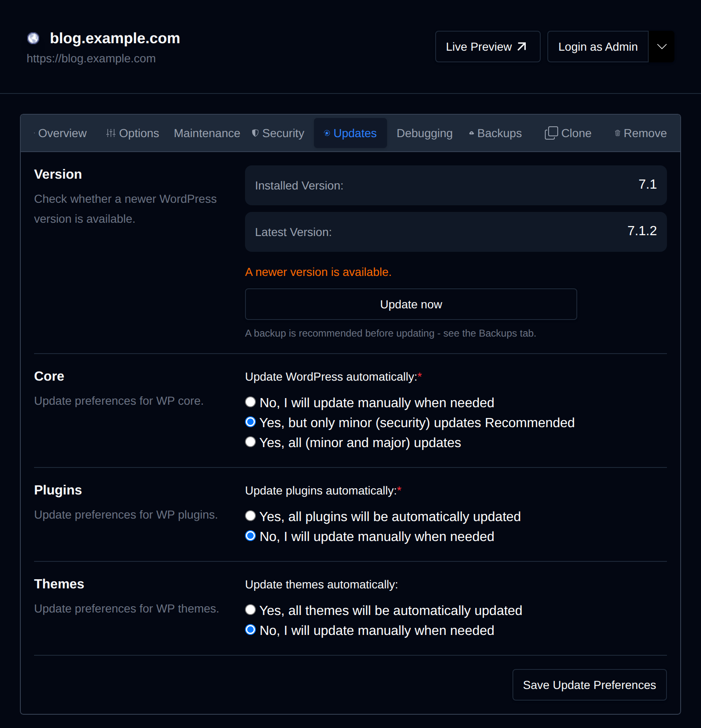Click the Live Preview external arrow icon
The image size is (701, 728).
522,47
